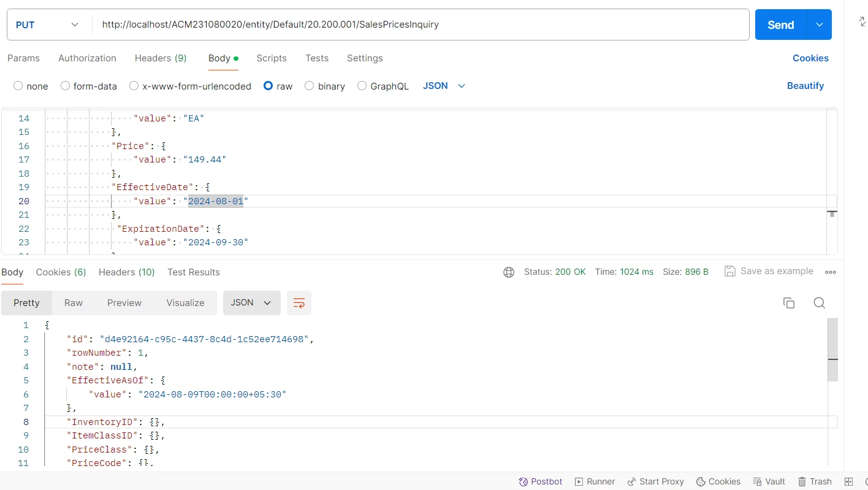Viewport: 868px width, 490px height.
Task: Click the "EA" value in the body
Action: point(193,118)
